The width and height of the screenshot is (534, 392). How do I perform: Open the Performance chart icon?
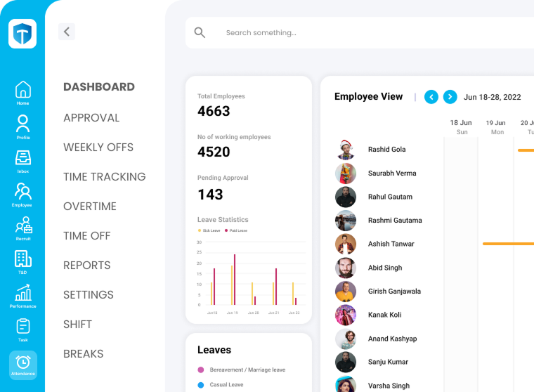tap(22, 293)
